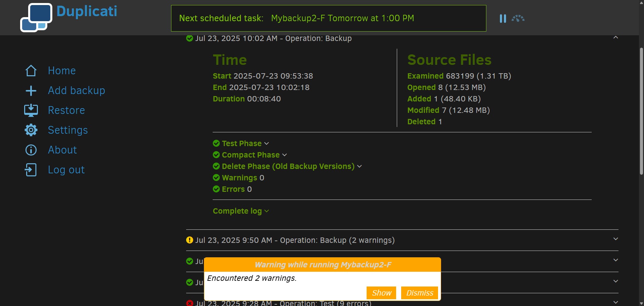The image size is (644, 306).
Task: Open the throttle speed gauge icon
Action: click(518, 18)
